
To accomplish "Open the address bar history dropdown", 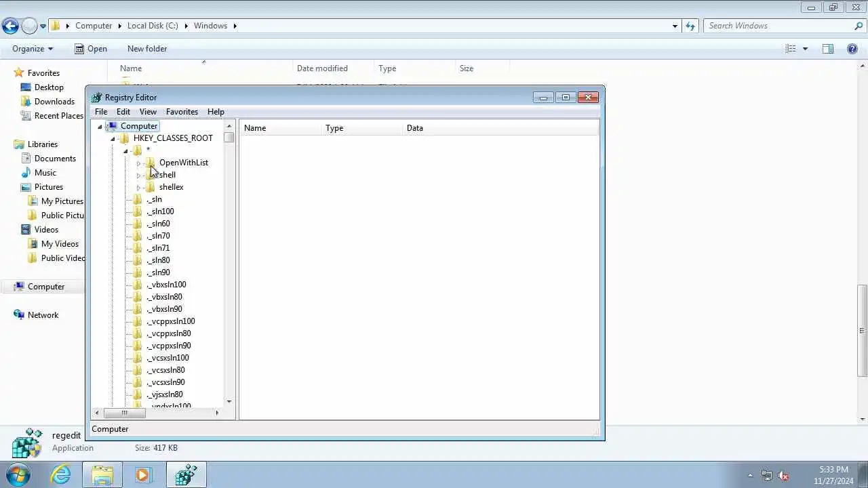I will (x=675, y=26).
